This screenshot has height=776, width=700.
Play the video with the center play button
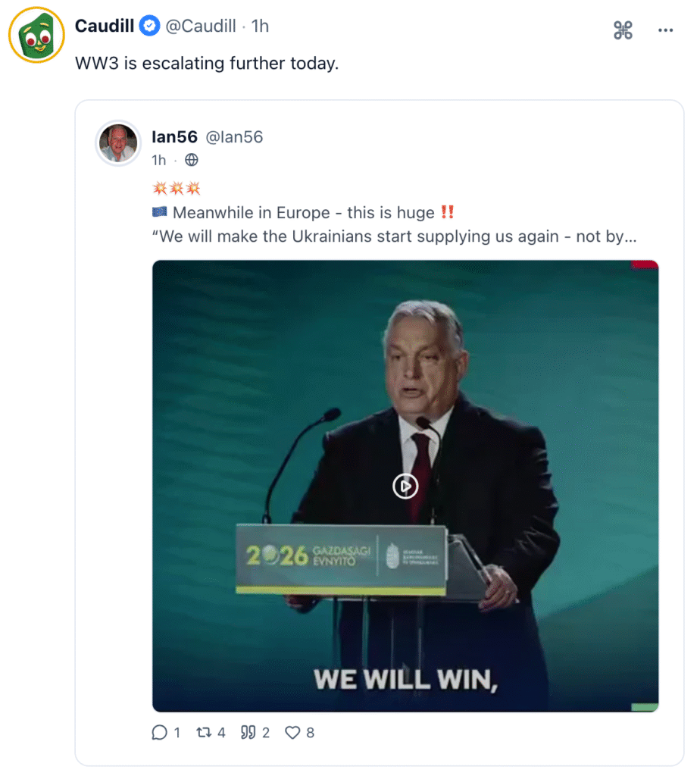[405, 486]
